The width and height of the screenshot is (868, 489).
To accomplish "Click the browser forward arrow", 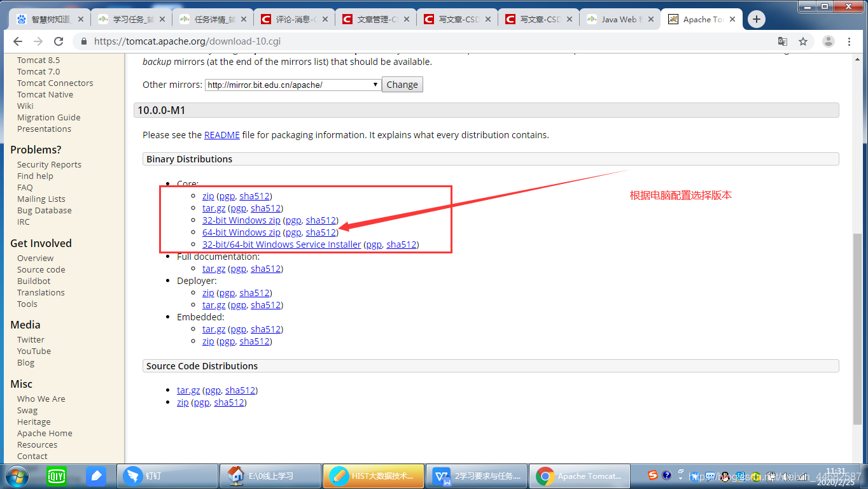I will [x=38, y=41].
